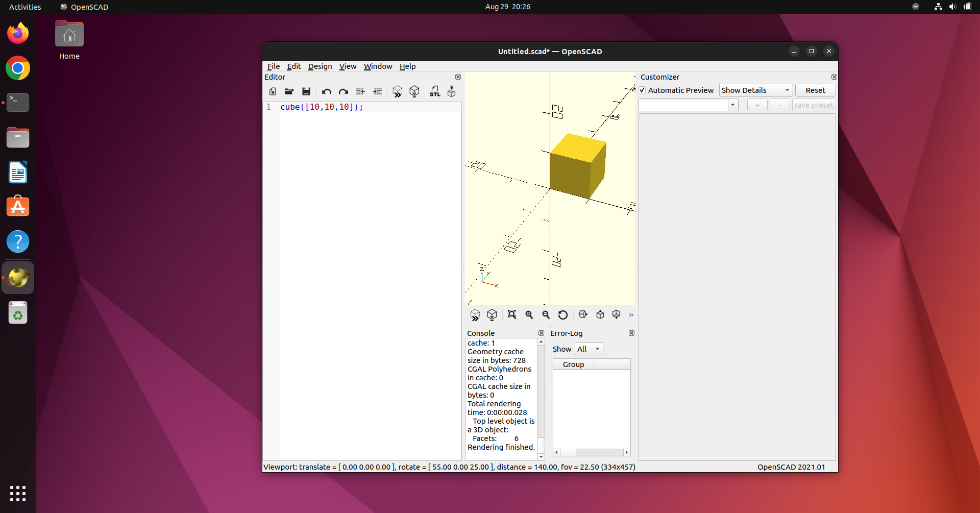980x513 pixels.
Task: Click the plus button next to the preset field
Action: [x=757, y=105]
